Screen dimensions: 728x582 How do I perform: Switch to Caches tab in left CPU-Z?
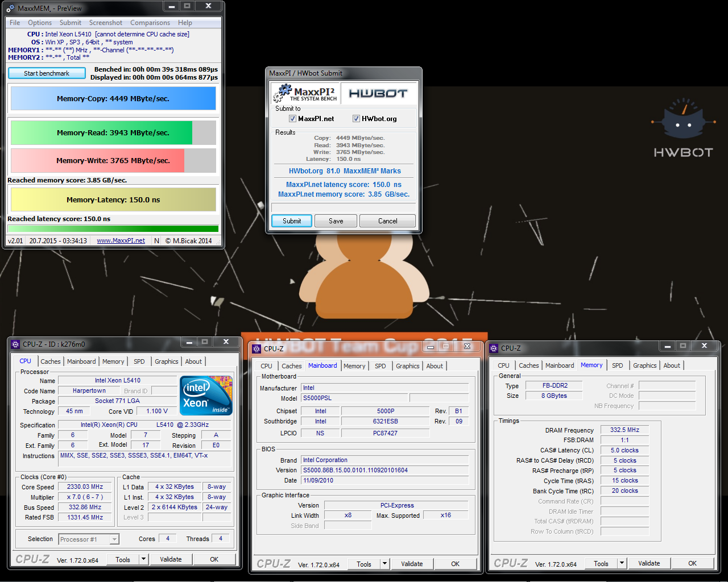[x=50, y=361]
